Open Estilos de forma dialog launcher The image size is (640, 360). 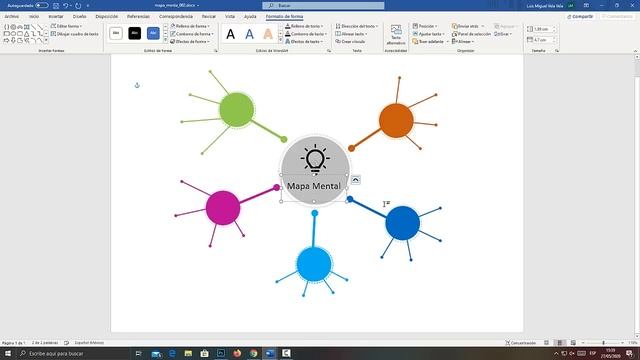pos(216,51)
